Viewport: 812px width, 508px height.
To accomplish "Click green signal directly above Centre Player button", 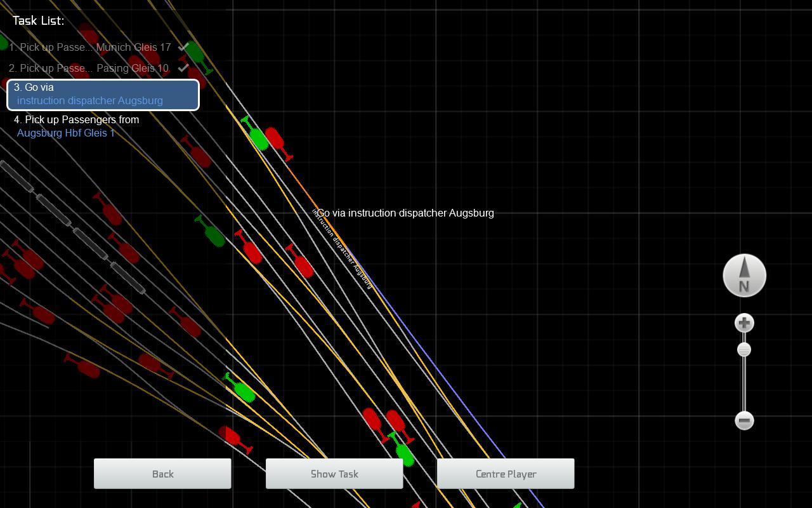I will [x=403, y=451].
